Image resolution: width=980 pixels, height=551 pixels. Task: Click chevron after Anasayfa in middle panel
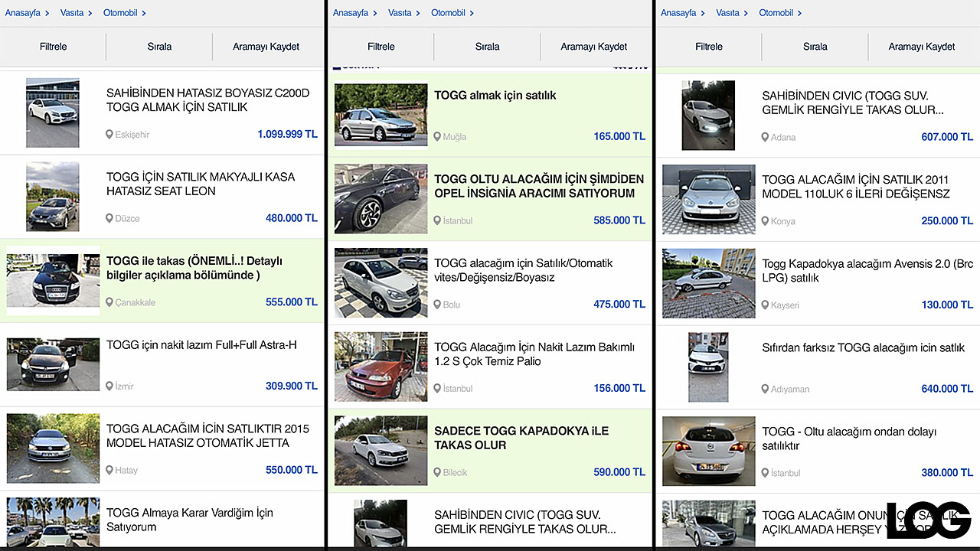pyautogui.click(x=375, y=13)
